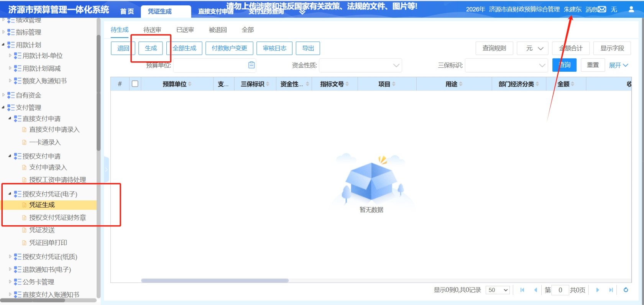Sort by the 项目 column sort icon
The height and width of the screenshot is (305, 644).
coord(394,84)
